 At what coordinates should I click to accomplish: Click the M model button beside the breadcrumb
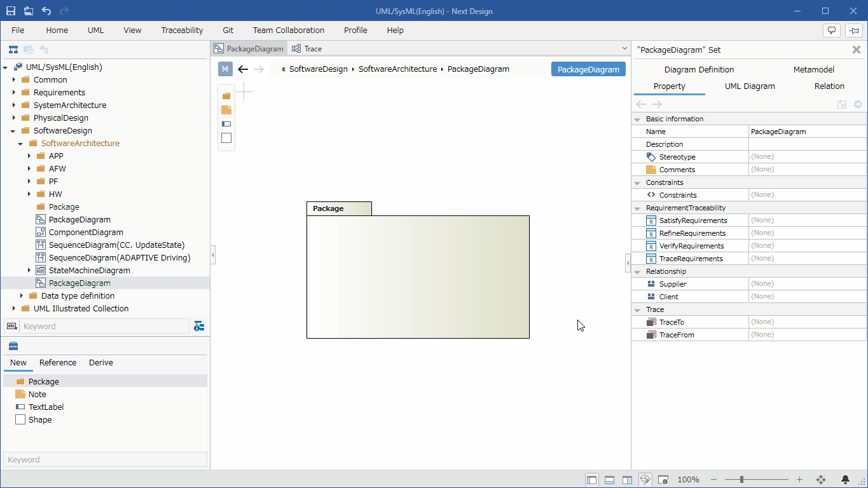pyautogui.click(x=225, y=69)
